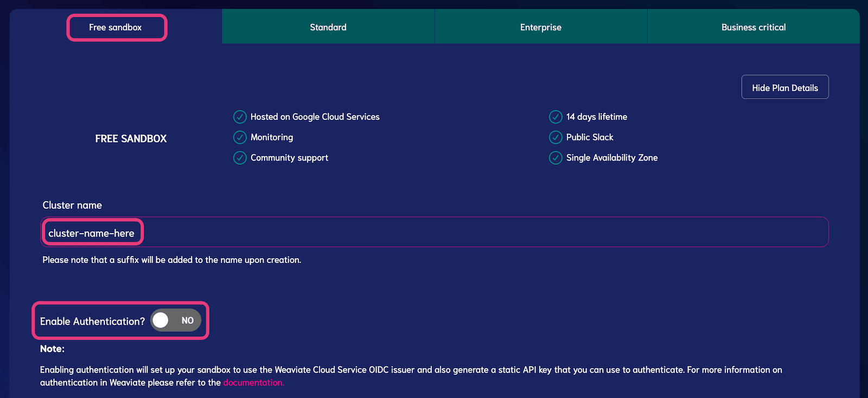Switch to the Standard plan tab
The image size is (868, 398).
pos(328,27)
